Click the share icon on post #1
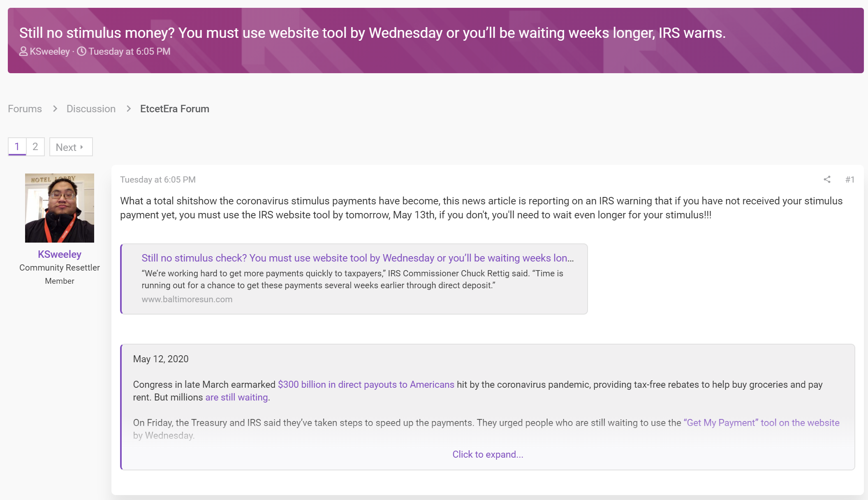Screen dimensions: 868x500 click(827, 179)
